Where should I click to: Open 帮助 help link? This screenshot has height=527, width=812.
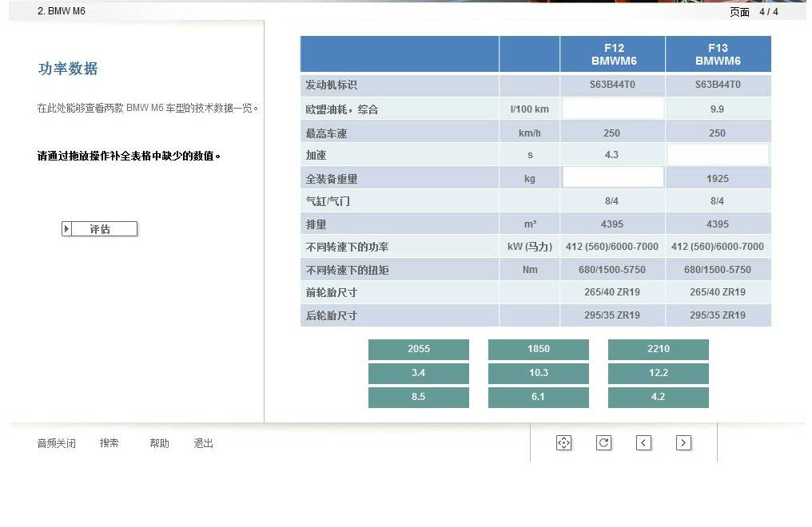point(160,443)
